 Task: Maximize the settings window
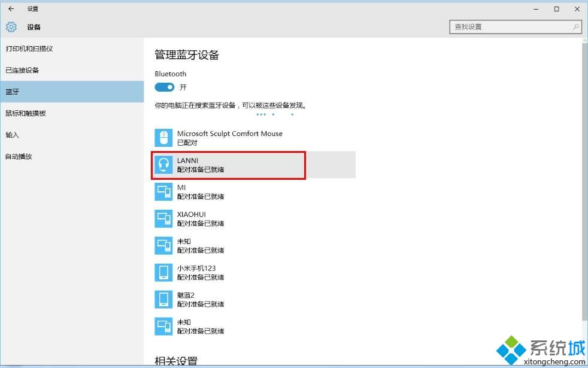(556, 9)
